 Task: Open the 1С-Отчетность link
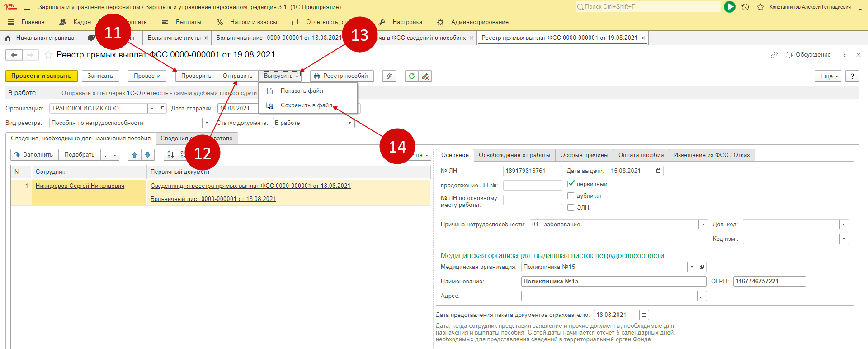pyautogui.click(x=147, y=93)
